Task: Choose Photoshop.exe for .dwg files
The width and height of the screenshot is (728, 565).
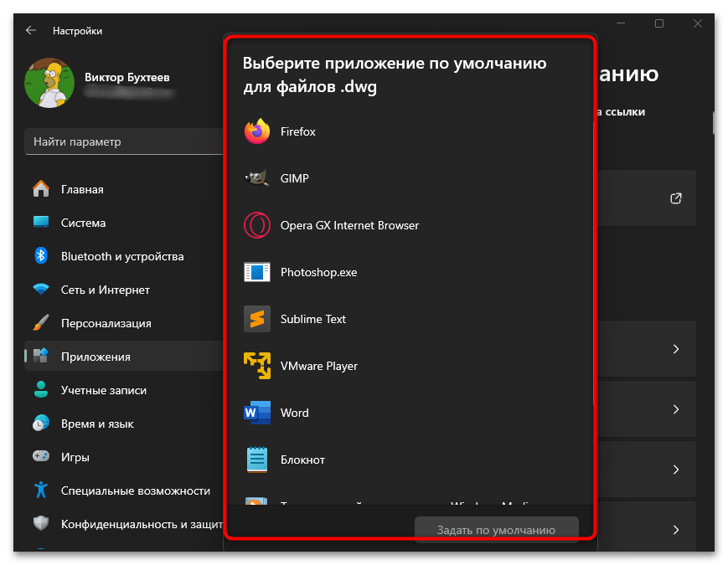Action: pos(410,272)
